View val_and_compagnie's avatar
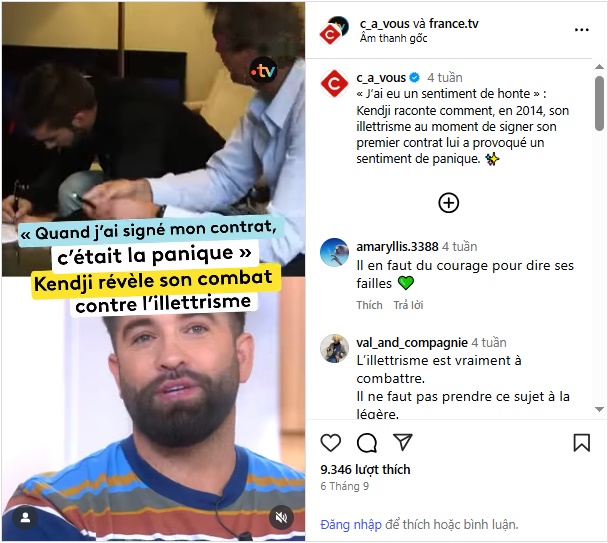Viewport: 608px width, 543px height. pos(334,348)
